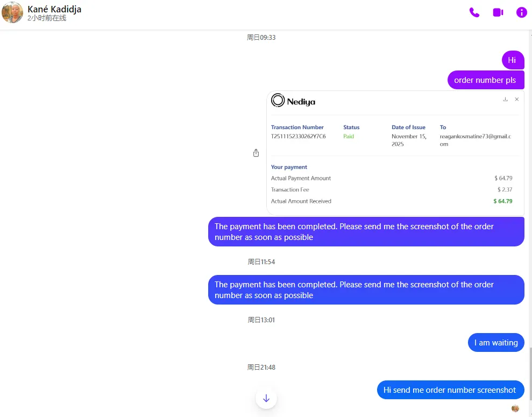Click "Hi send me order number screenshot" message
The image size is (532, 417).
tap(450, 390)
